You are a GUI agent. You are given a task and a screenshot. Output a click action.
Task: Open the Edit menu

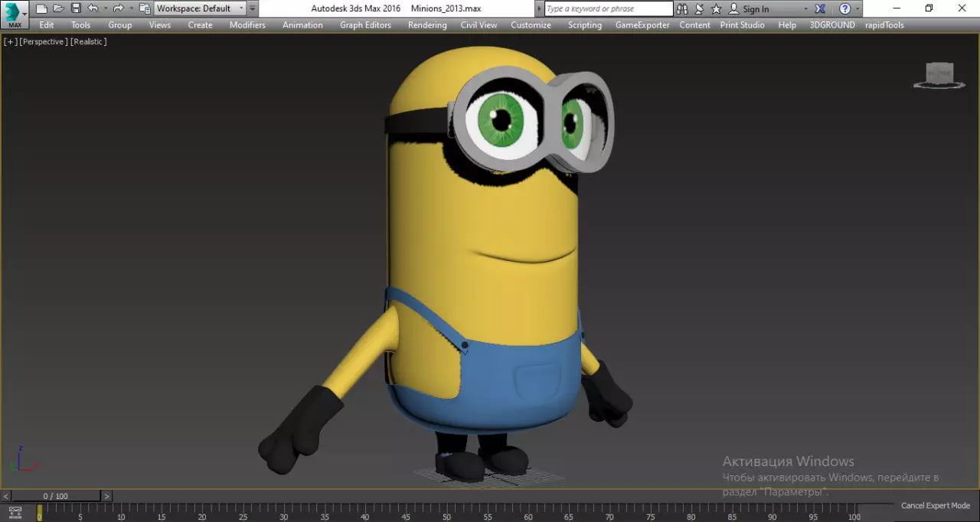[47, 24]
